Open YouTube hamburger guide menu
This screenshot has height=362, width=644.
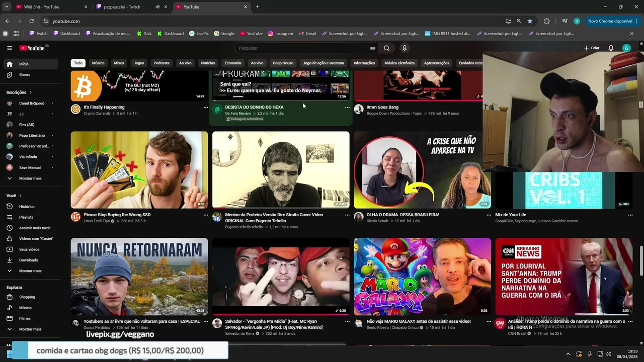10,48
